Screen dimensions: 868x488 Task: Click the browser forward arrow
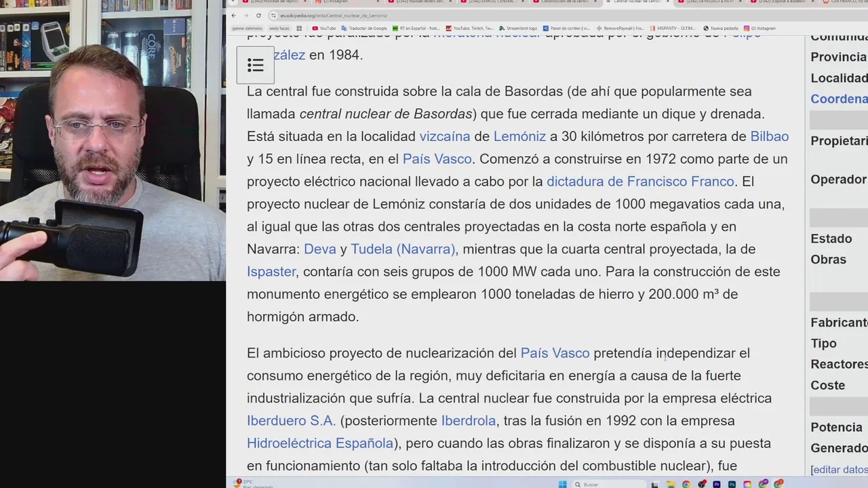[246, 16]
